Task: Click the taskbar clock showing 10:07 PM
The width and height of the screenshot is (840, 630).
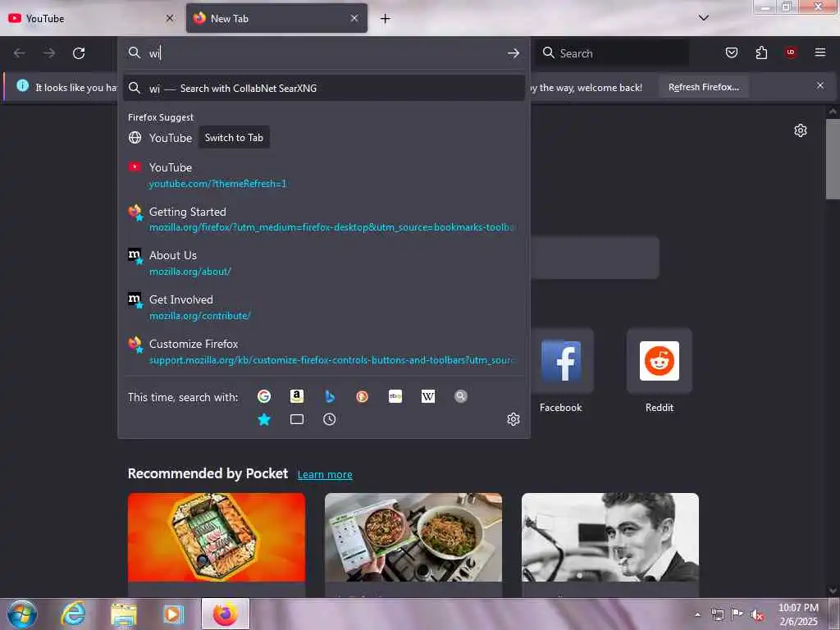Action: [x=798, y=614]
